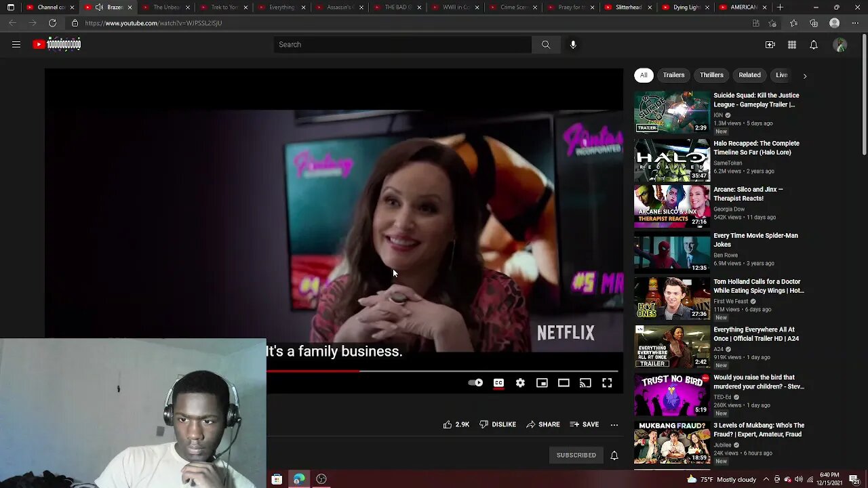This screenshot has height=488, width=868.
Task: Go to the YouTube home logo
Action: [57, 45]
